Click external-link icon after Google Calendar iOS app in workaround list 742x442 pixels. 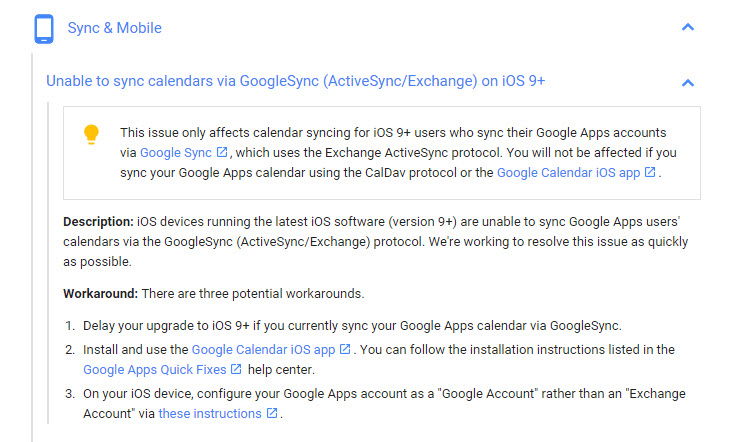pos(345,350)
